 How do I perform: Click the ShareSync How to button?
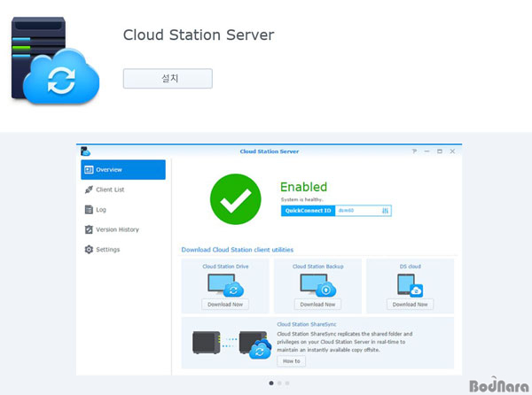click(292, 361)
